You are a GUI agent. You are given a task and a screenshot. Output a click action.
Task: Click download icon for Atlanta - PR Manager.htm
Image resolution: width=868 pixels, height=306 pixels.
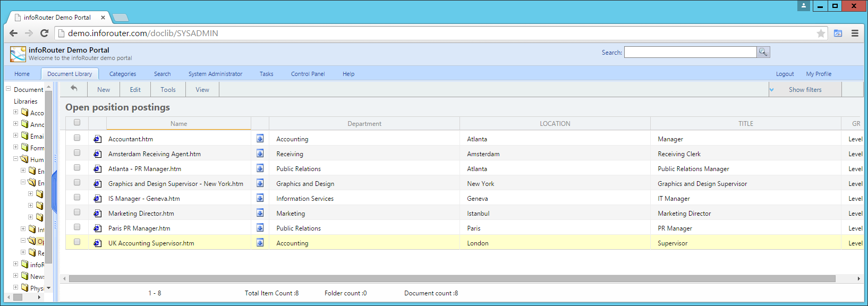coord(260,168)
